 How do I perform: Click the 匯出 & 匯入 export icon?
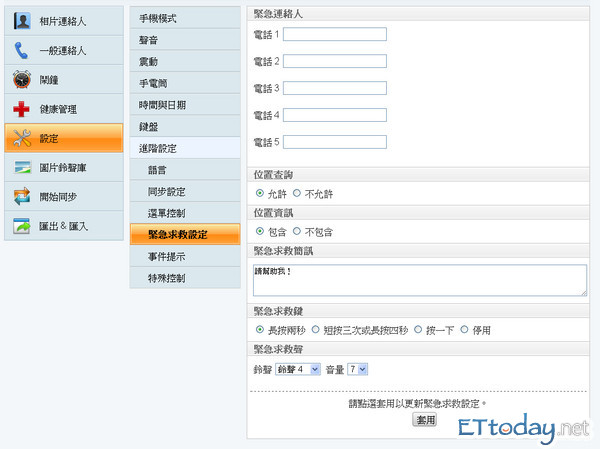[22, 226]
